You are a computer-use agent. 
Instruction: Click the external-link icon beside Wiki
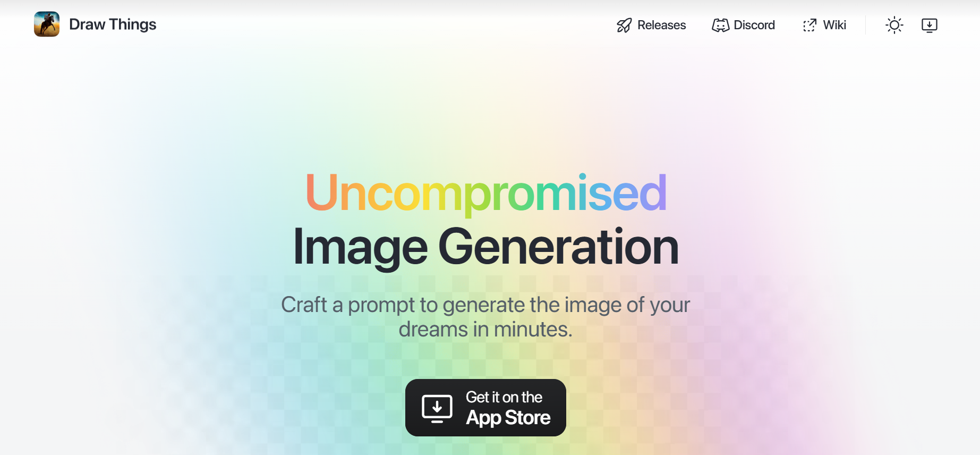point(809,25)
